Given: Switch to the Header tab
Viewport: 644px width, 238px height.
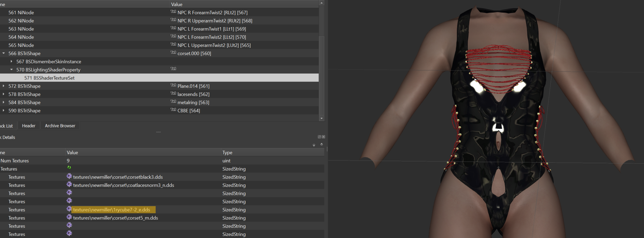Looking at the screenshot, I should [x=29, y=126].
